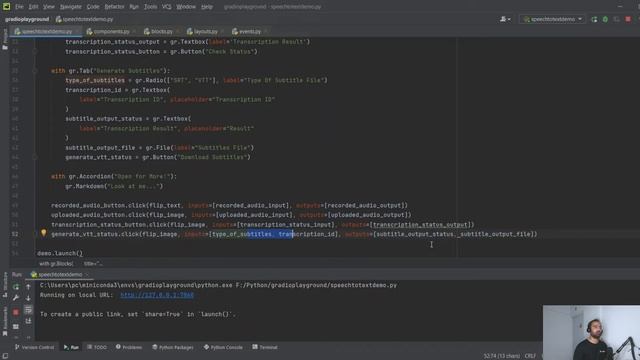Open the Code menu
The image size is (640, 360).
pos(93,7)
